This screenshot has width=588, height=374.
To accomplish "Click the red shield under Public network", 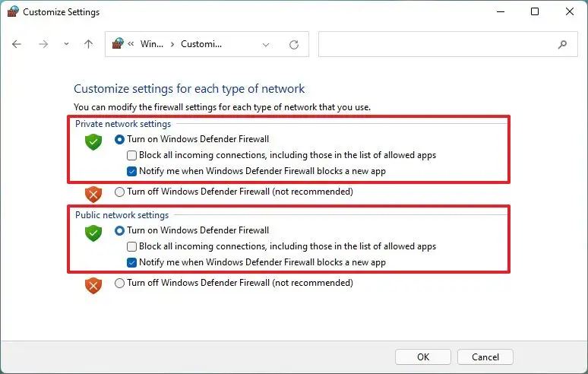I will 93,286.
